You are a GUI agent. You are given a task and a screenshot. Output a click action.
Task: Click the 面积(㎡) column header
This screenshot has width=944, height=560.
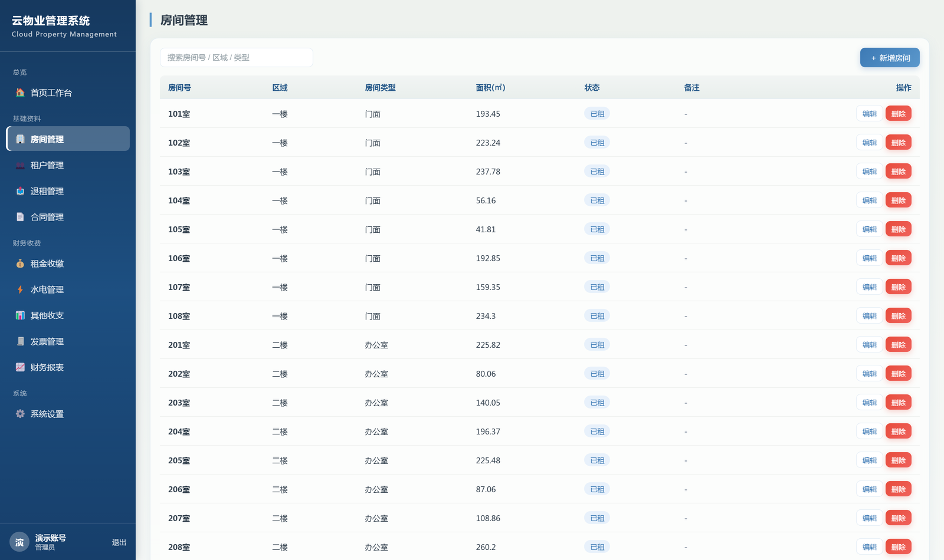[x=490, y=88]
